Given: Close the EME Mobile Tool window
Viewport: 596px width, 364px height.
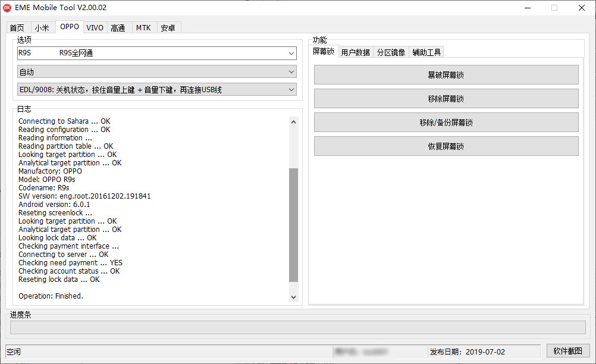Looking at the screenshot, I should click(582, 8).
